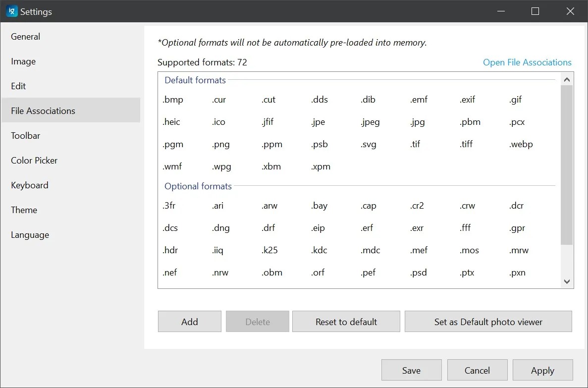Image resolution: width=588 pixels, height=388 pixels.
Task: Select the .png format entry
Action: [221, 144]
